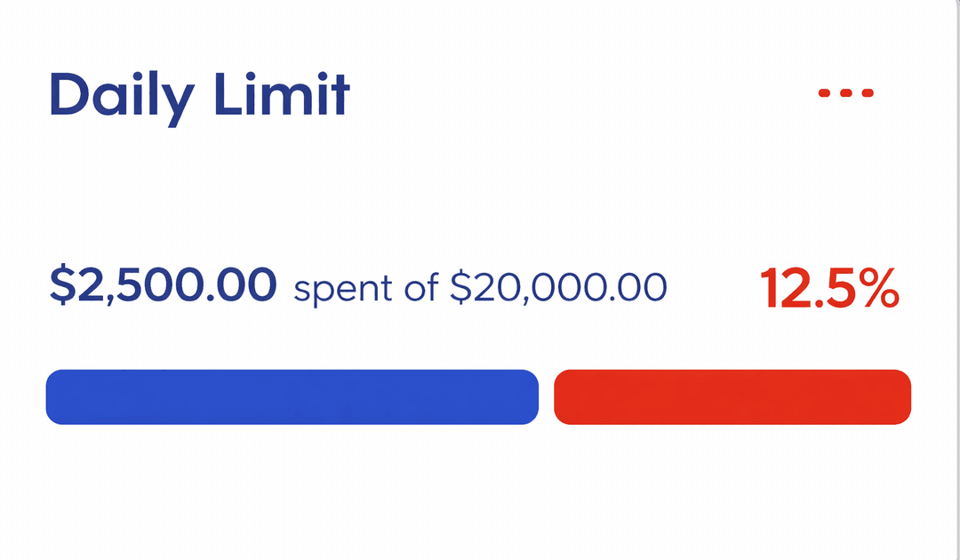The width and height of the screenshot is (960, 560).
Task: Click the middle dot of the options icon
Action: pyautogui.click(x=846, y=93)
